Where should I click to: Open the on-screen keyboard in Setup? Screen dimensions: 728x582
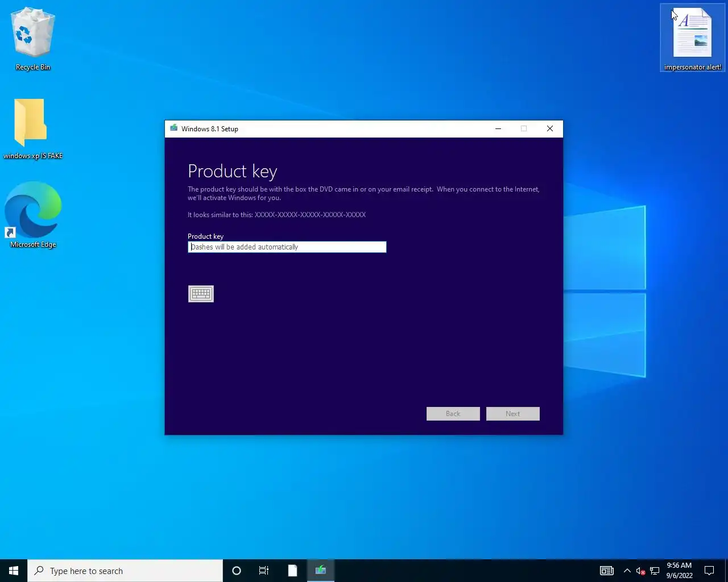click(201, 294)
